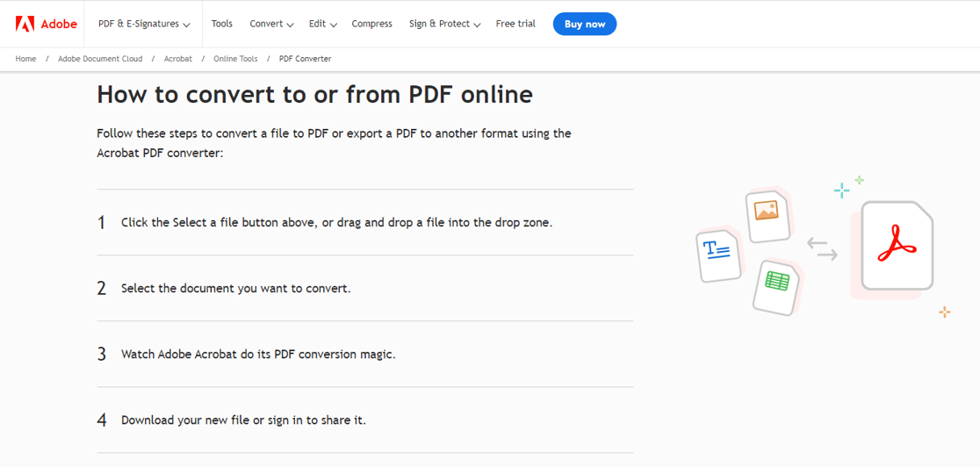Viewport: 980px width, 467px height.
Task: Click the red Acrobat PDF file icon
Action: [897, 245]
